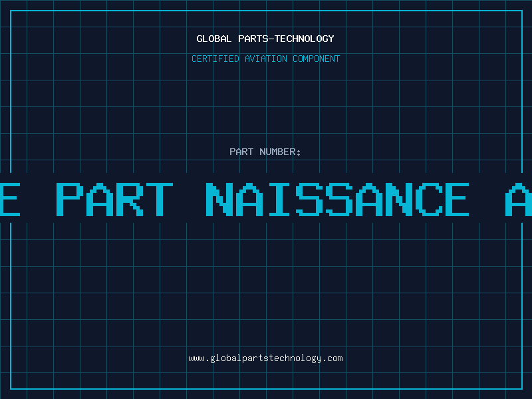Click the word AVIATION in subtitle
The width and height of the screenshot is (532, 399).
[266, 59]
